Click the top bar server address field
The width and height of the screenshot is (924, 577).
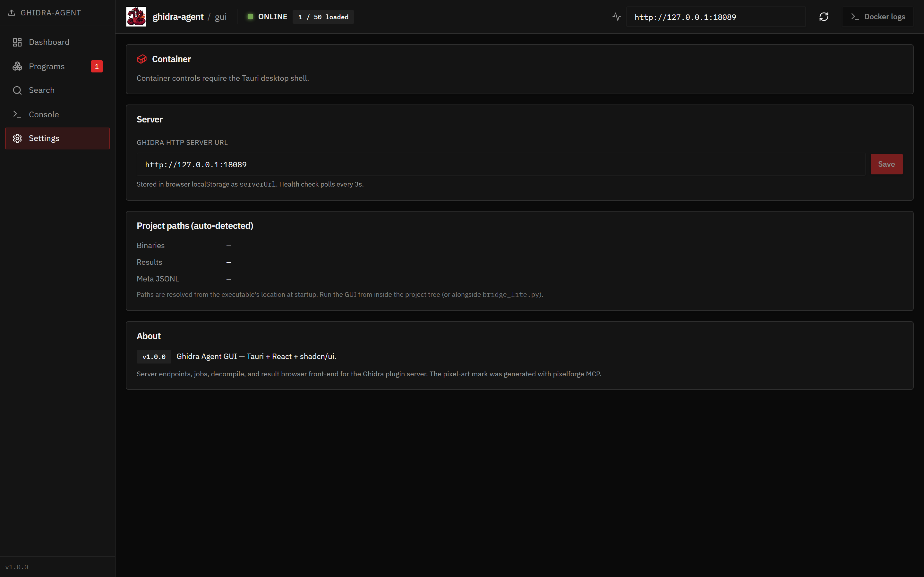[715, 17]
